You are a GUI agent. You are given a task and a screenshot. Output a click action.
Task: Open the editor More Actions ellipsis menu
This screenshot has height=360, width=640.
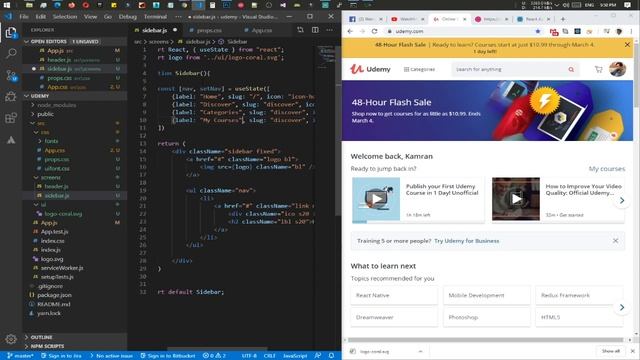tap(329, 30)
